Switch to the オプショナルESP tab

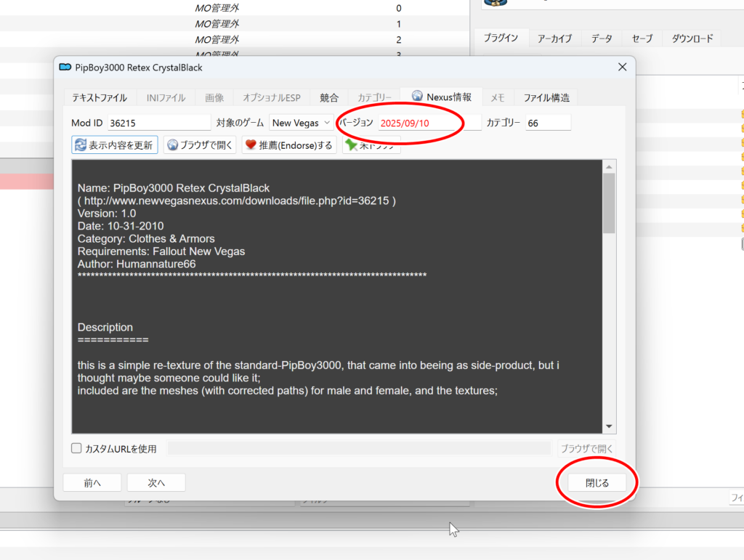[271, 97]
